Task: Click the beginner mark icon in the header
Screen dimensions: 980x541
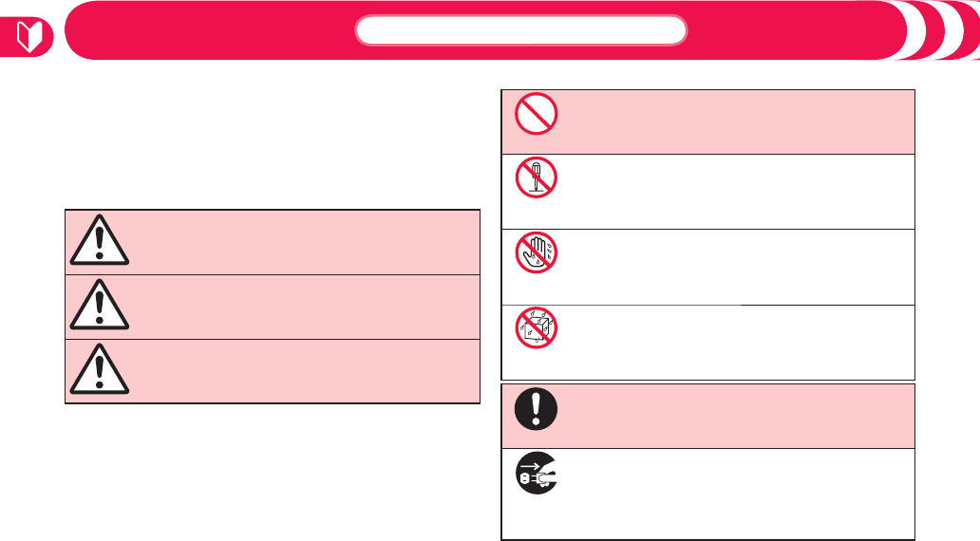Action: 28,37
